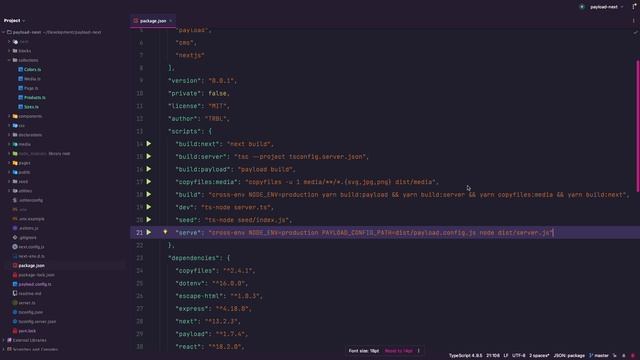Run the build:payload script gutter arrow
Screen dimensions: 640x360
point(149,169)
